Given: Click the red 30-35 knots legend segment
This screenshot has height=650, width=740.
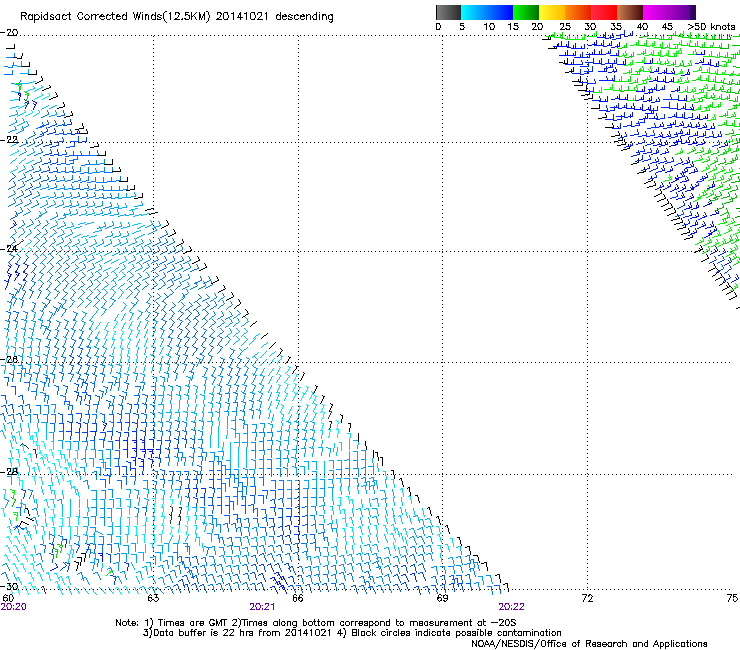Looking at the screenshot, I should pos(604,12).
